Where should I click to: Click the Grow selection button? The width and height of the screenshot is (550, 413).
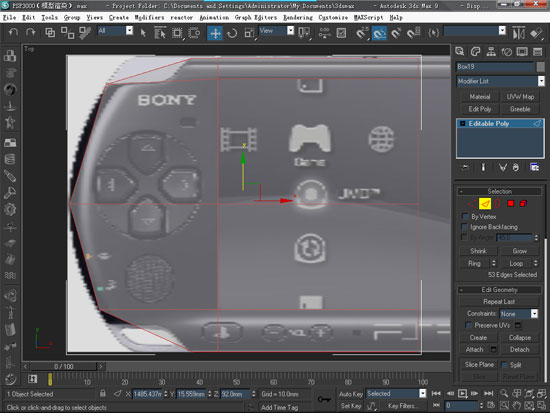(519, 251)
